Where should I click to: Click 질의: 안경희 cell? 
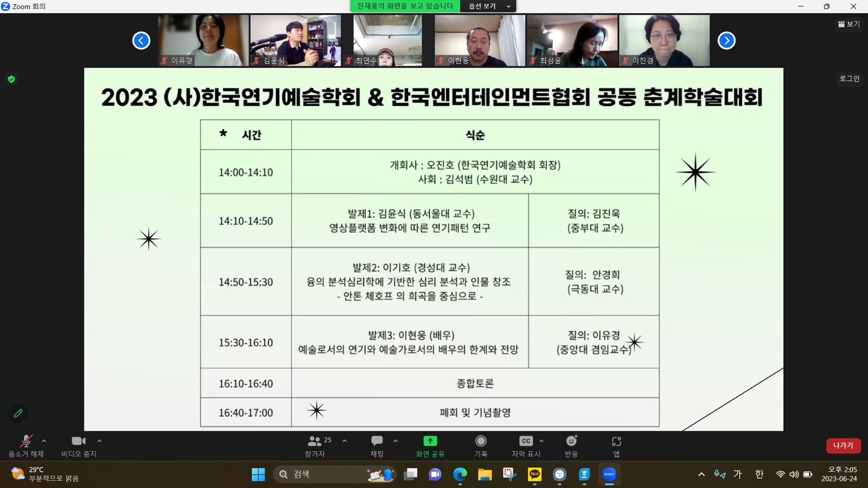pos(594,281)
